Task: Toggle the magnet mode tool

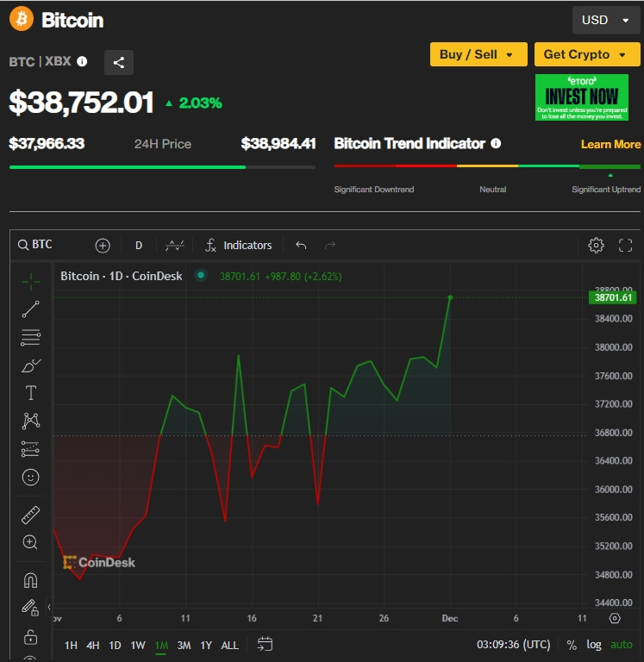Action: 30,581
